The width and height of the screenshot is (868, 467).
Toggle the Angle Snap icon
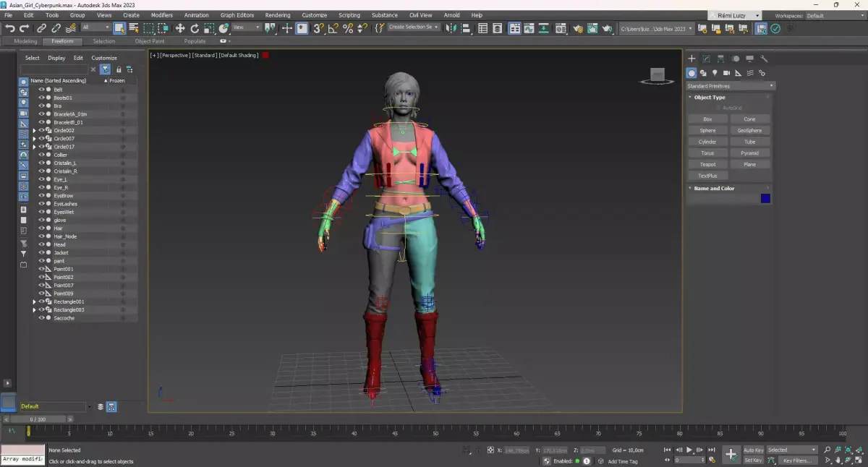[333, 28]
